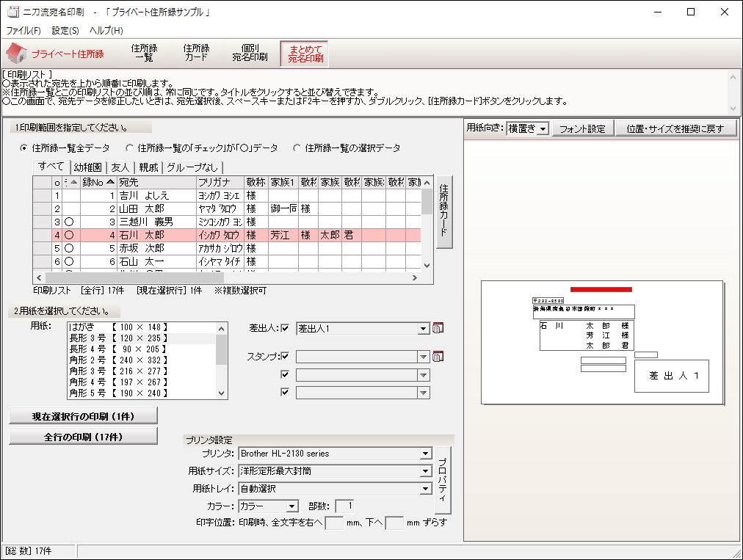
Task: Select 長形 4 号 paper size
Action: click(142, 349)
